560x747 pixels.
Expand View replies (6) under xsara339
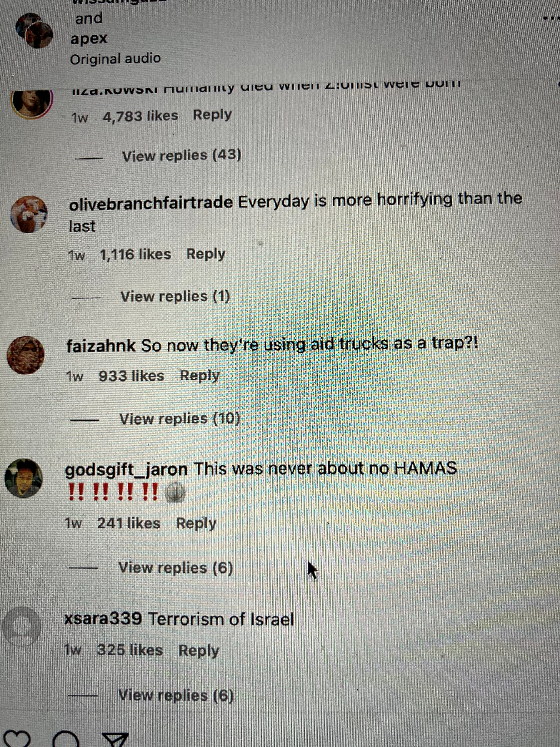(x=176, y=695)
